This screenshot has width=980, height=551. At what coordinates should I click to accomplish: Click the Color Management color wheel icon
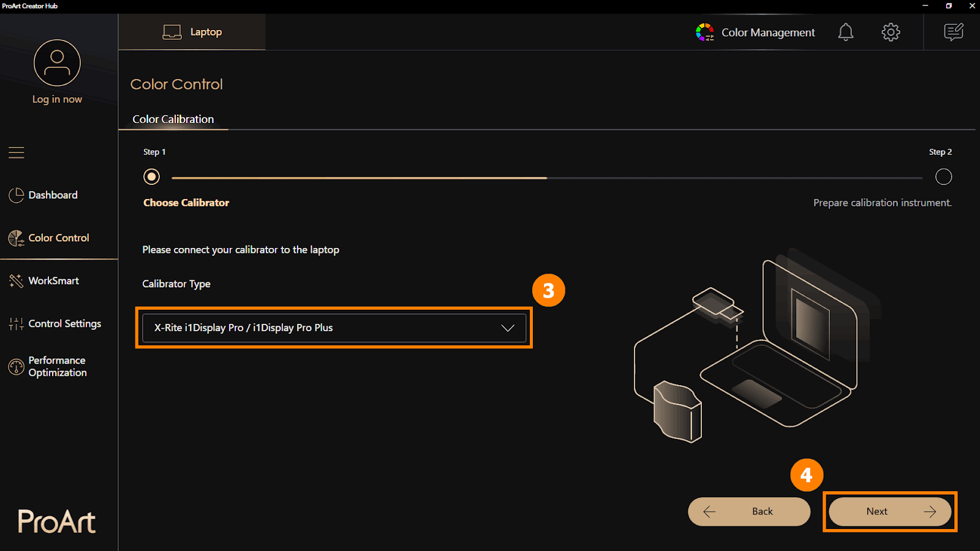pyautogui.click(x=705, y=32)
